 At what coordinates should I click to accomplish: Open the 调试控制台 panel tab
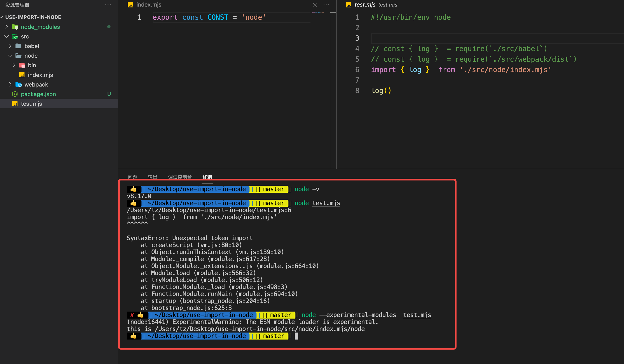pyautogui.click(x=180, y=177)
